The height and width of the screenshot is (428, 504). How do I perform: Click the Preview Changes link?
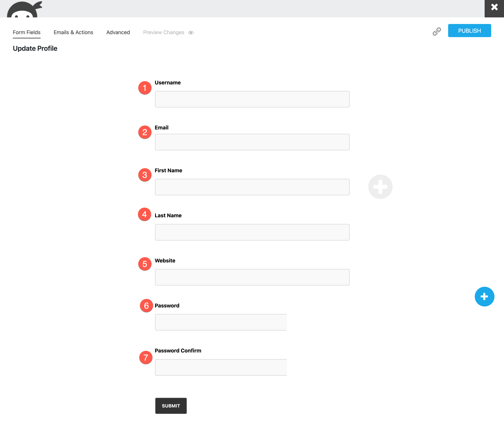click(164, 33)
